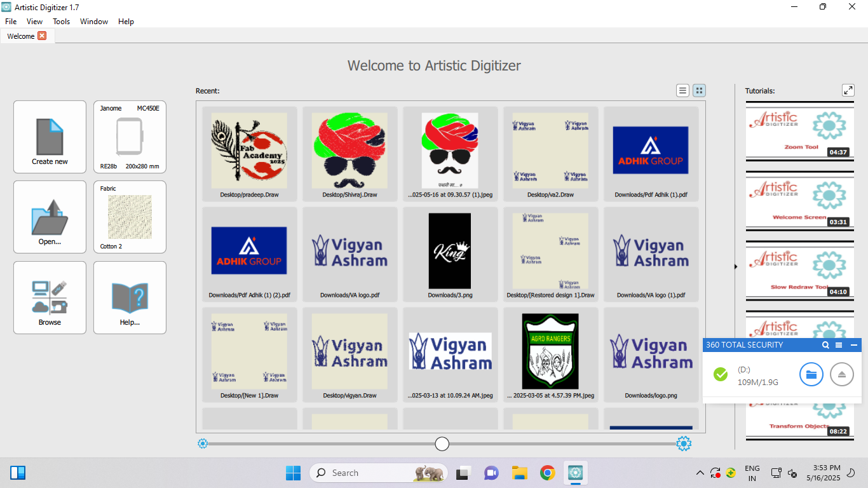Screen dimensions: 868x488
Task: Click the search icon in 360 Total Security
Action: pos(825,345)
